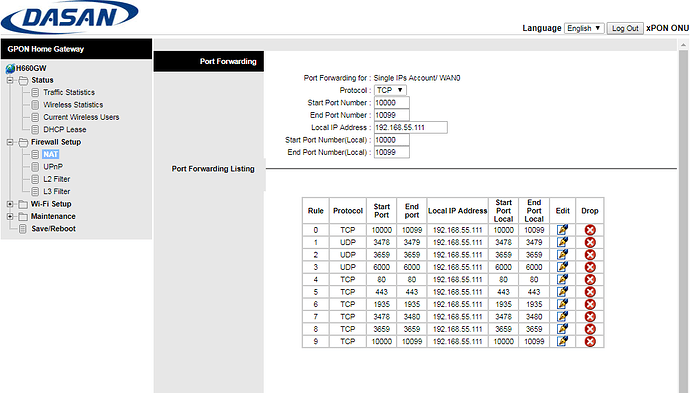Click the Status folder label
The height and width of the screenshot is (393, 690).
pos(42,80)
